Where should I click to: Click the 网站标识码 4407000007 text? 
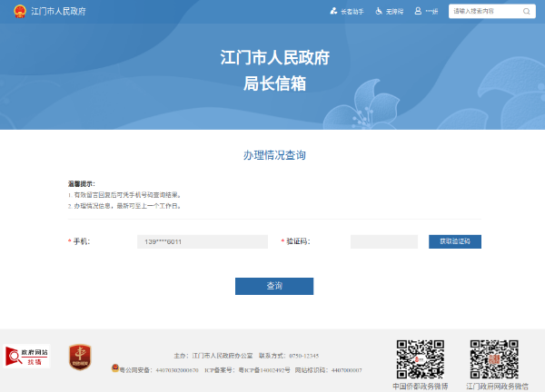(x=329, y=370)
